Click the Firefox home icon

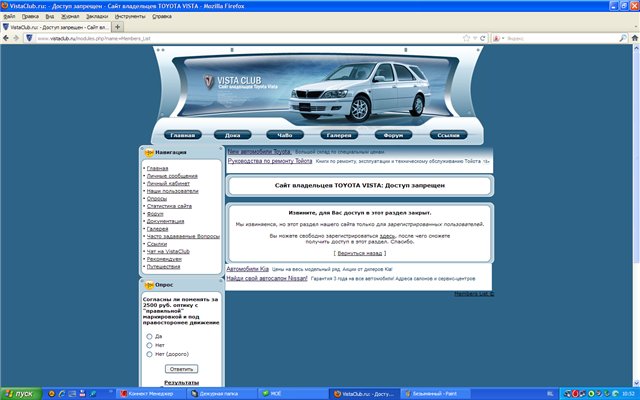pyautogui.click(x=632, y=38)
